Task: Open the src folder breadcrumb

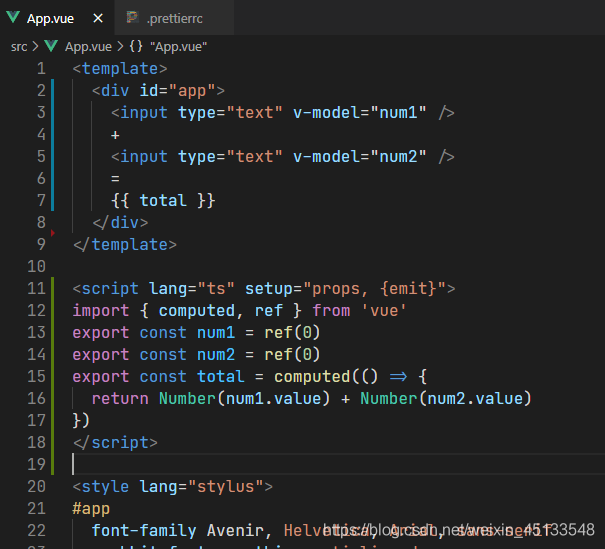Action: (19, 46)
